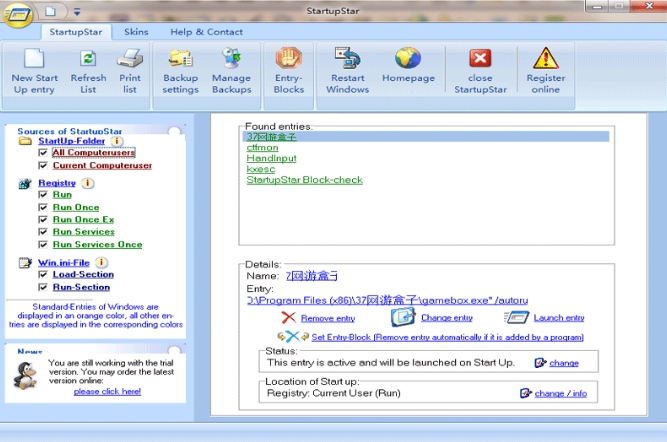Screen dimensions: 667x442
Task: Select the StartupStar Block-check entry
Action: tap(305, 180)
